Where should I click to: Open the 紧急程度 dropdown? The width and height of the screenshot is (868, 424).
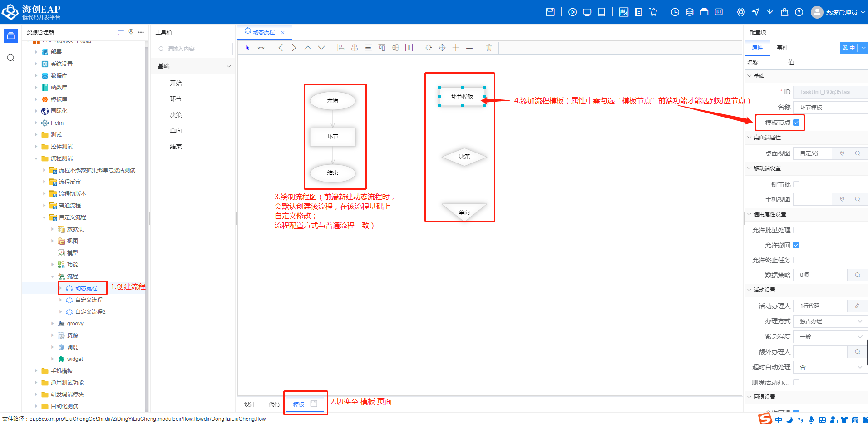[x=830, y=337]
